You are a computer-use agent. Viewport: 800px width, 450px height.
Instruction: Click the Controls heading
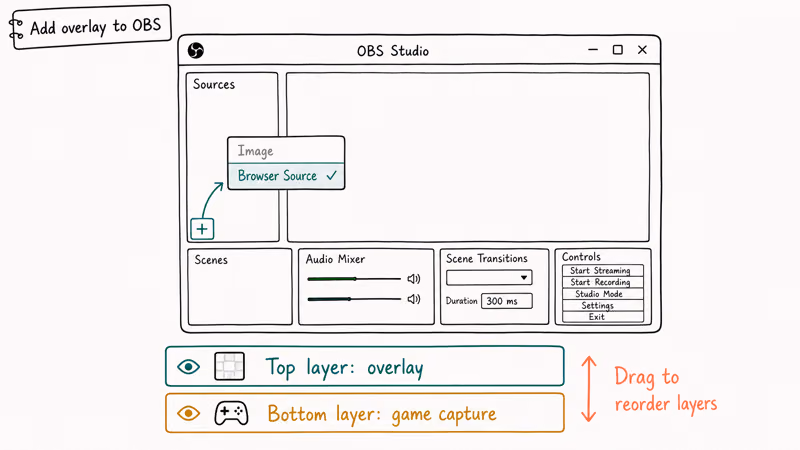pyautogui.click(x=581, y=257)
